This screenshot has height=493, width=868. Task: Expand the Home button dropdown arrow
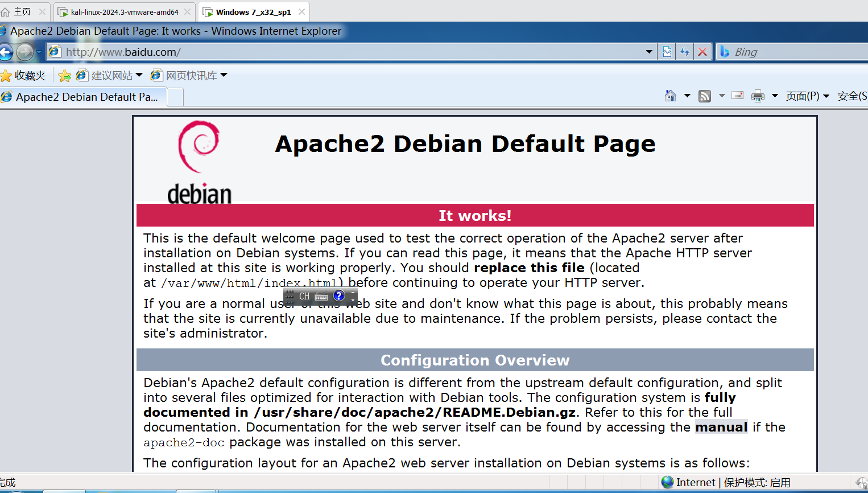click(687, 96)
